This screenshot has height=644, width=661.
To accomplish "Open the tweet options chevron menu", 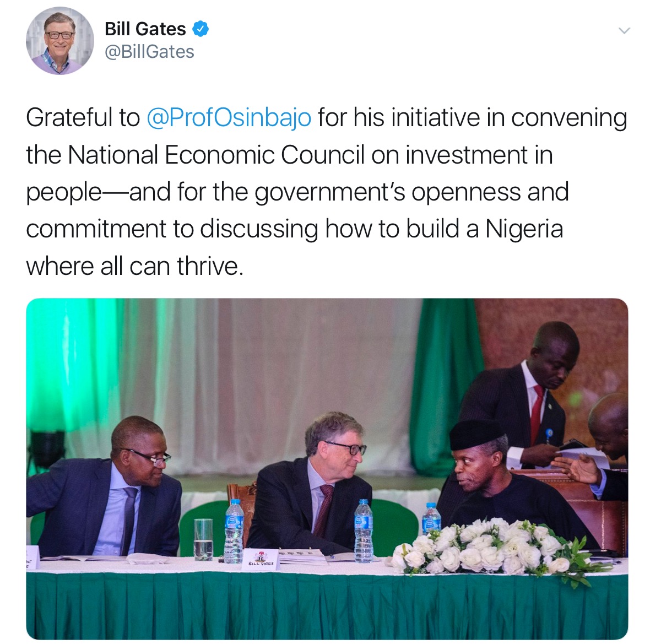I will pos(624,30).
